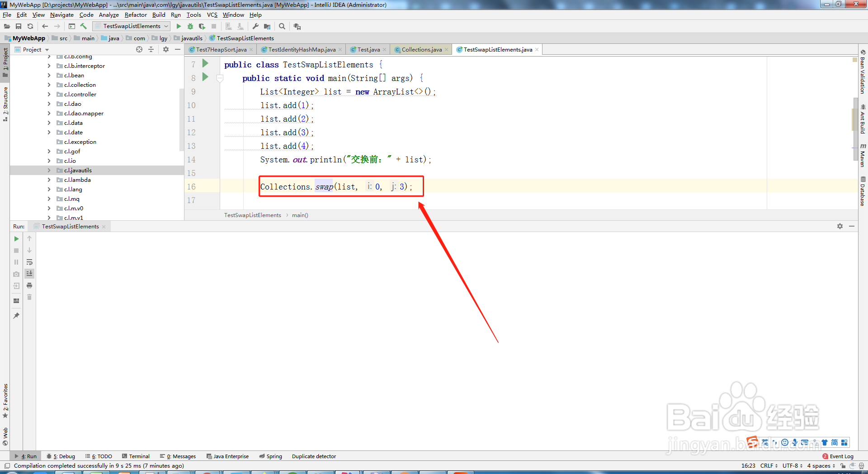Open the 5: Debug tool window button
Screen dimensions: 868x474
(61, 456)
